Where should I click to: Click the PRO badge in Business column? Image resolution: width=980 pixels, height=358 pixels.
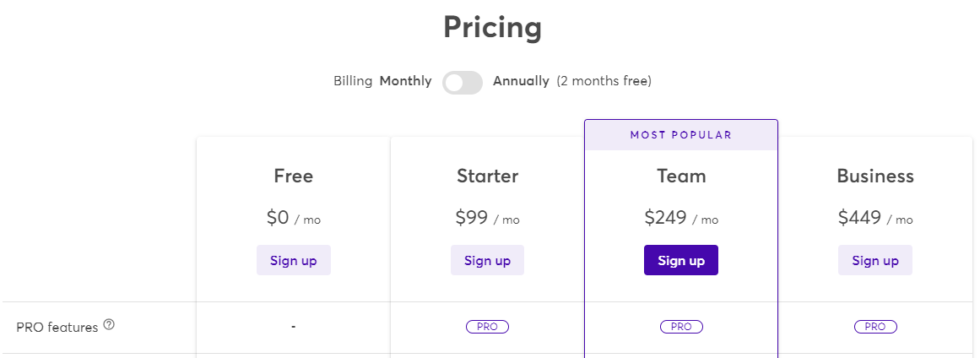tap(875, 327)
